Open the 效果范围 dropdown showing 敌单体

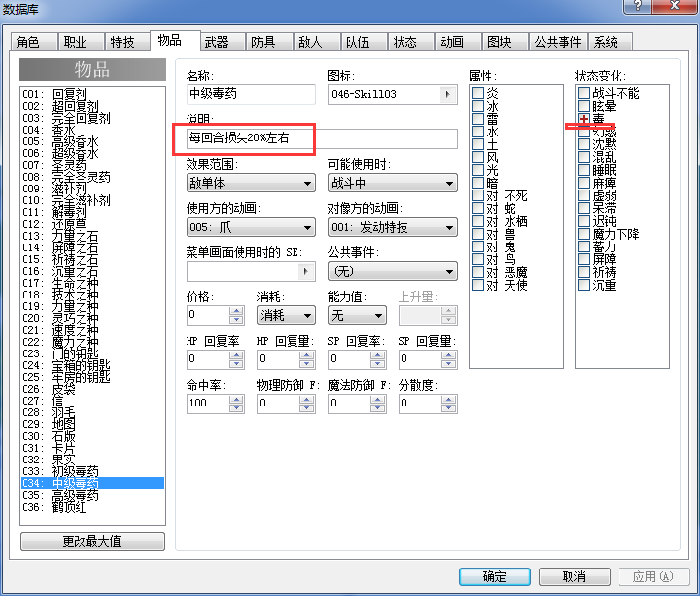[x=251, y=183]
